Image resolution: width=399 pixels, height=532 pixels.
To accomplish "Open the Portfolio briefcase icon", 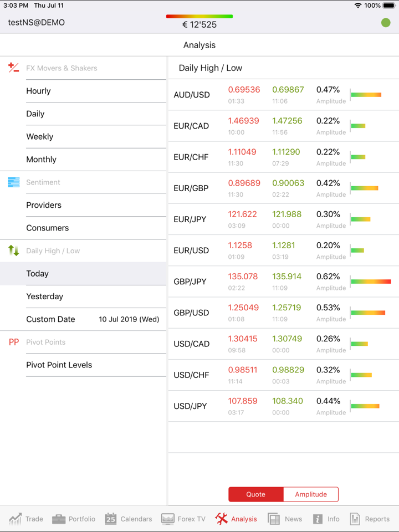I will tap(59, 519).
